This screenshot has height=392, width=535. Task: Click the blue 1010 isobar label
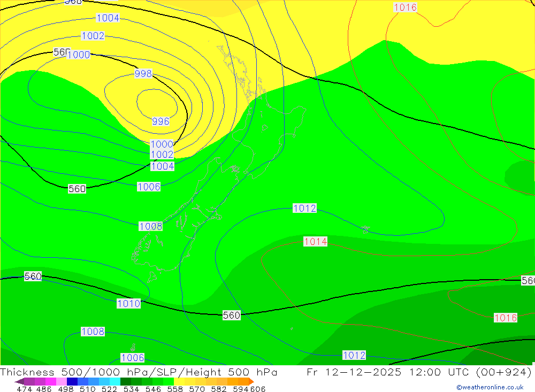pyautogui.click(x=128, y=303)
